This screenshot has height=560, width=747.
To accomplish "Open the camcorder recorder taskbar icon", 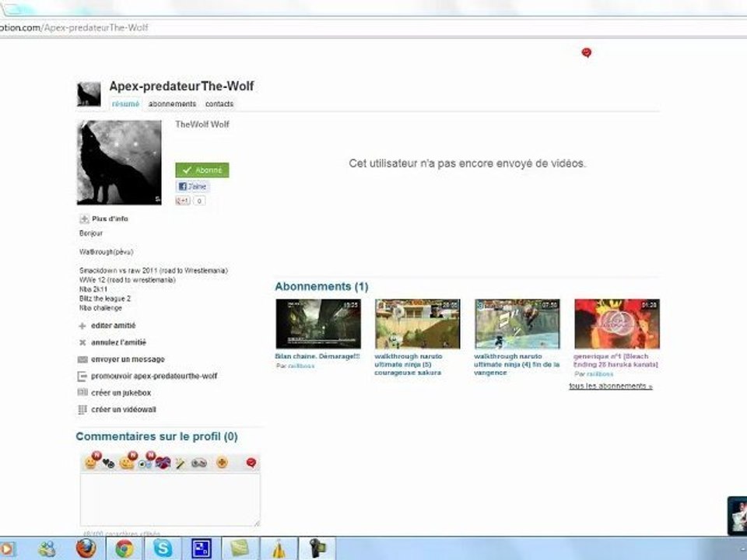I will coord(317,548).
